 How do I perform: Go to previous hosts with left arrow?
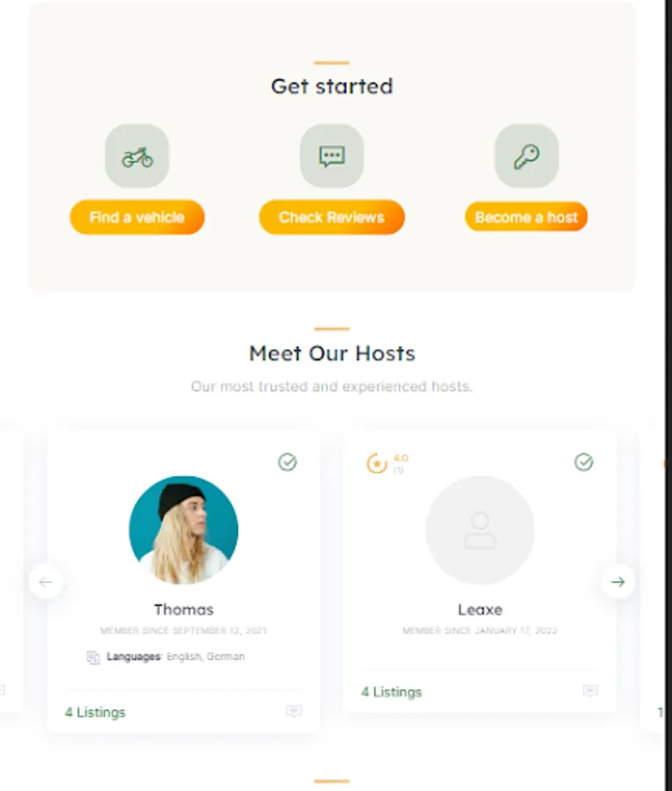(x=46, y=582)
